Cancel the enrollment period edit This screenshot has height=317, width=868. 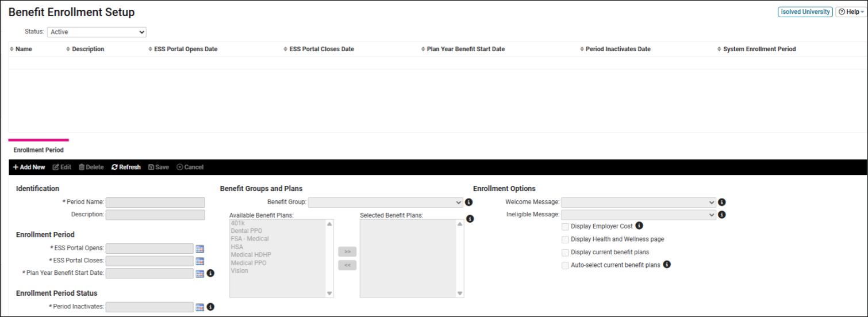pyautogui.click(x=190, y=167)
